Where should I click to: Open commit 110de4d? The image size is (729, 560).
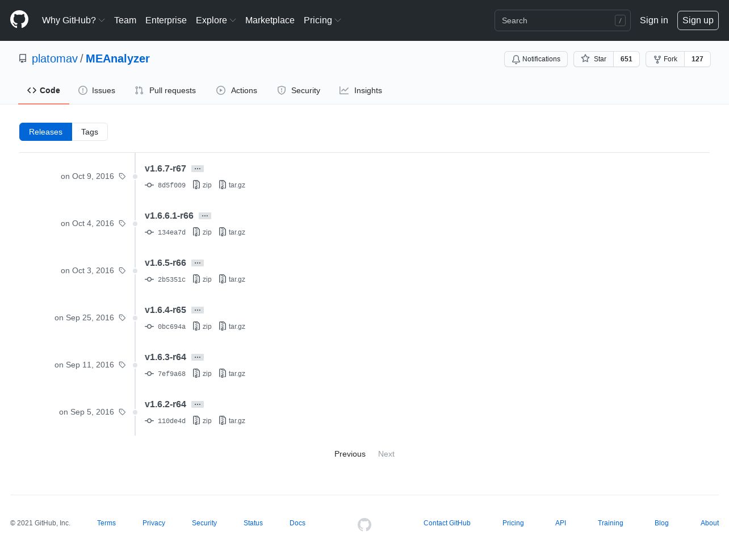tap(165, 421)
